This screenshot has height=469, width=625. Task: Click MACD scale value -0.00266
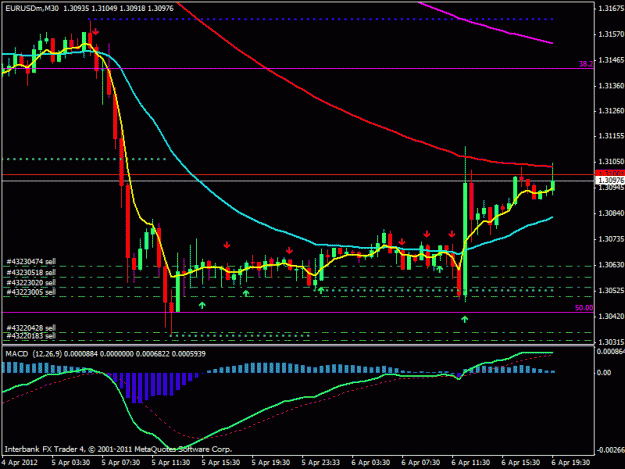[610, 450]
